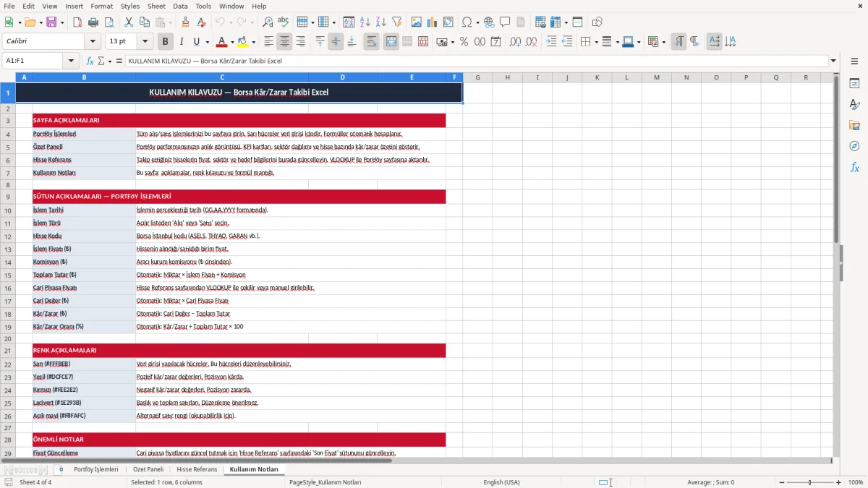This screenshot has width=868, height=488.
Task: Toggle Merge and Center Cells
Action: pos(391,42)
